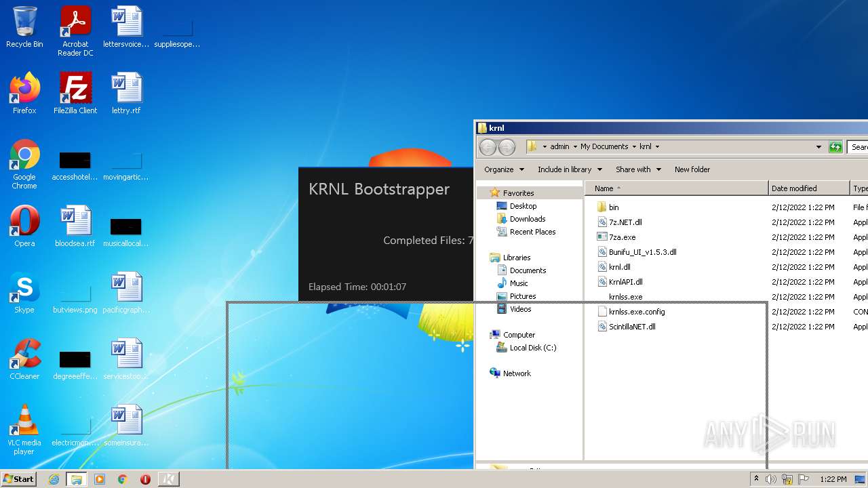Screen dimensions: 868x488
Task: Open the Organize dropdown menu
Action: [x=504, y=169]
